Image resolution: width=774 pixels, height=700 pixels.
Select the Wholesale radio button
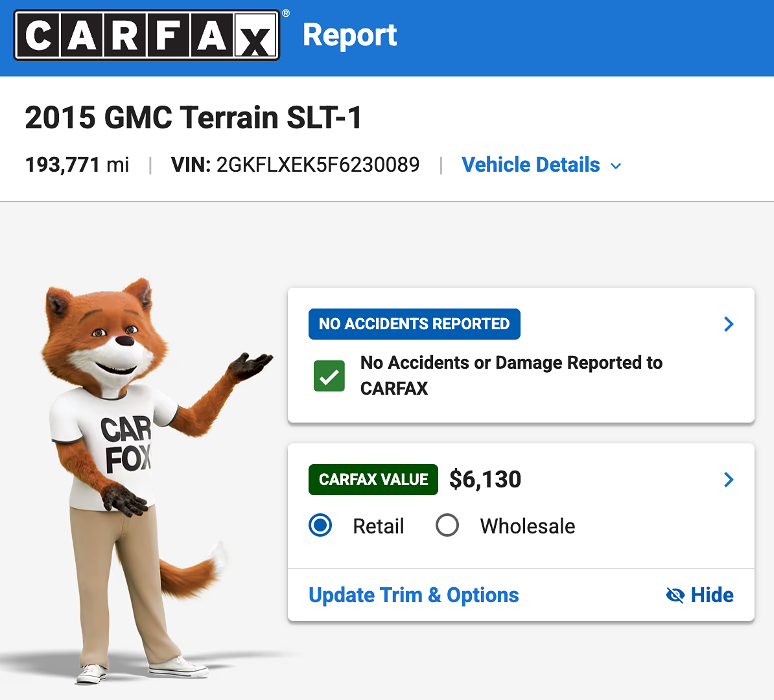(447, 525)
